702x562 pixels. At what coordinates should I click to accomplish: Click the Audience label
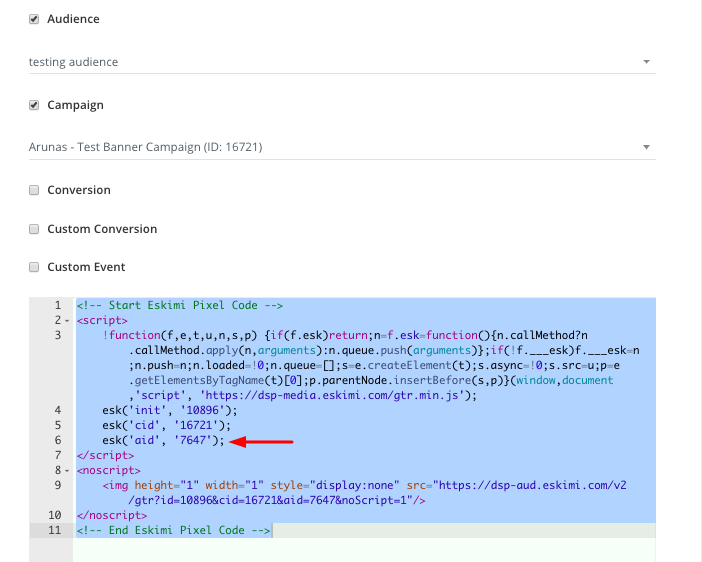pyautogui.click(x=73, y=19)
